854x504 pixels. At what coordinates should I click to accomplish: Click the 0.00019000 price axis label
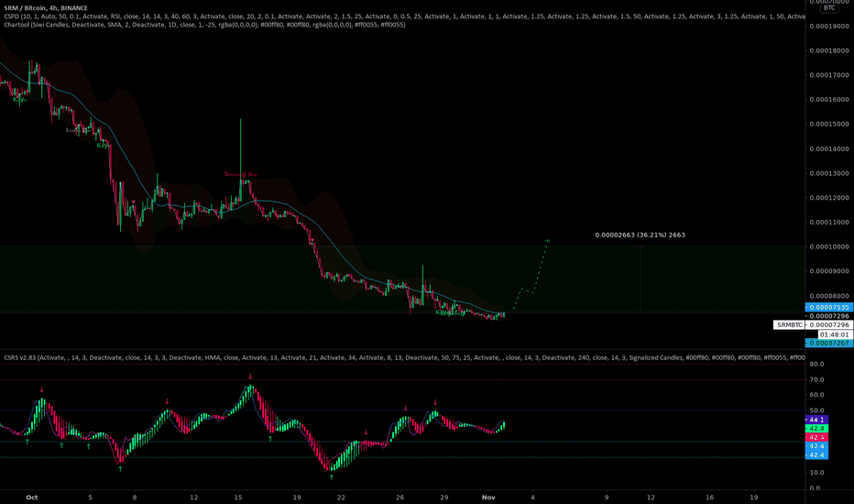pos(829,26)
